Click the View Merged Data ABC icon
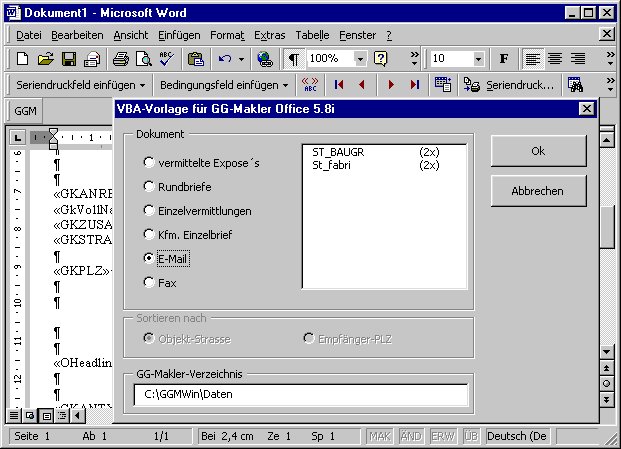The width and height of the screenshot is (621, 449). click(310, 85)
